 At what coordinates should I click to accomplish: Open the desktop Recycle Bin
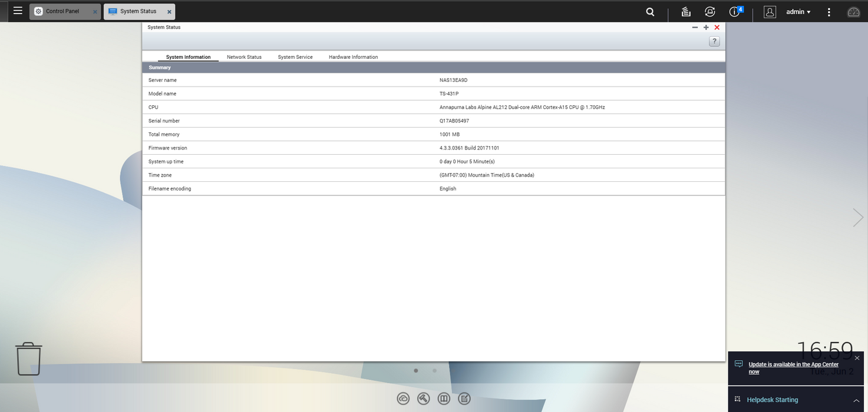point(28,358)
